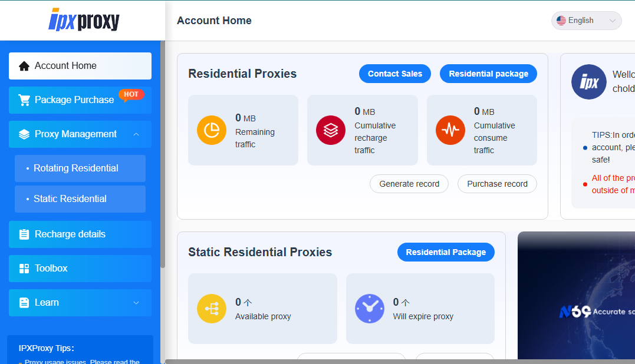Expand the Learn menu chevron
This screenshot has height=364, width=635.
pos(136,303)
